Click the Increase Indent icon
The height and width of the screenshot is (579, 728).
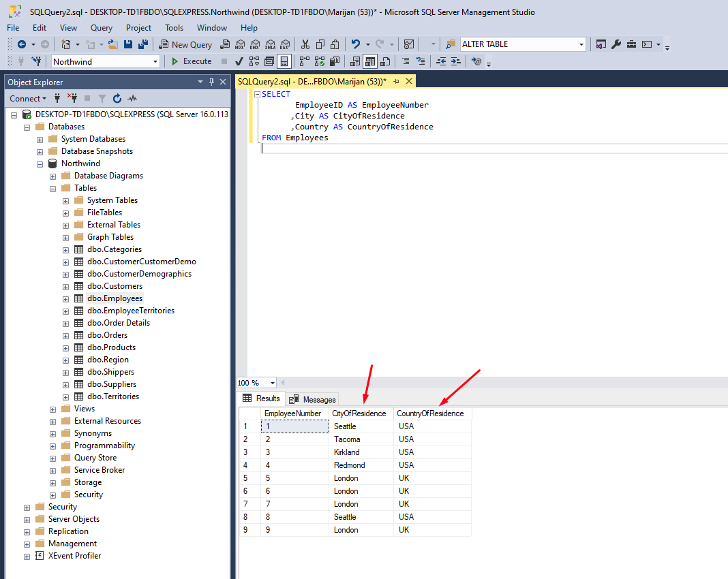coord(456,61)
